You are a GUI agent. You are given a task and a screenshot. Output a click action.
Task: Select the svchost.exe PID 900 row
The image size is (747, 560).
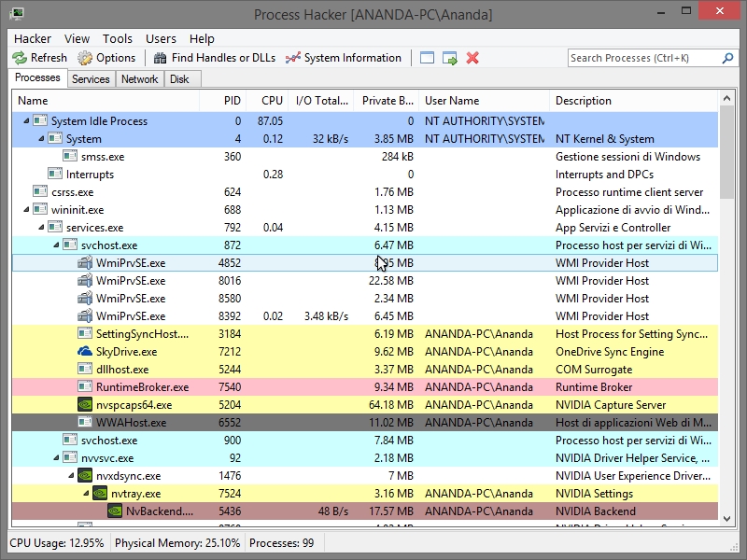tap(365, 440)
